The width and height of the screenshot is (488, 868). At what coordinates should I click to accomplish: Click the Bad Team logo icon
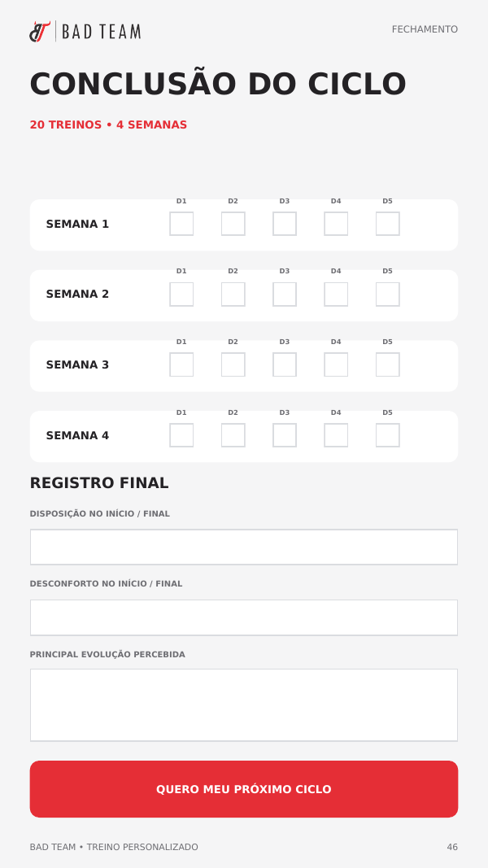click(x=39, y=32)
